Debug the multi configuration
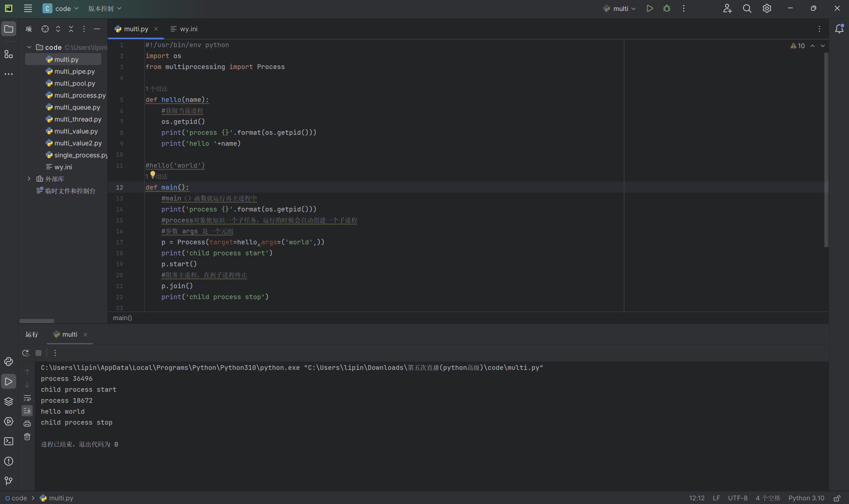This screenshot has width=849, height=504. pyautogui.click(x=667, y=9)
